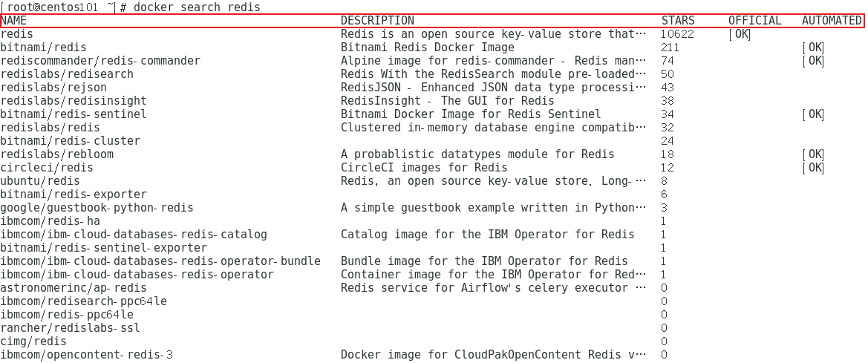868x363 pixels.
Task: Select the ubuntu/redis image name
Action: coord(40,181)
